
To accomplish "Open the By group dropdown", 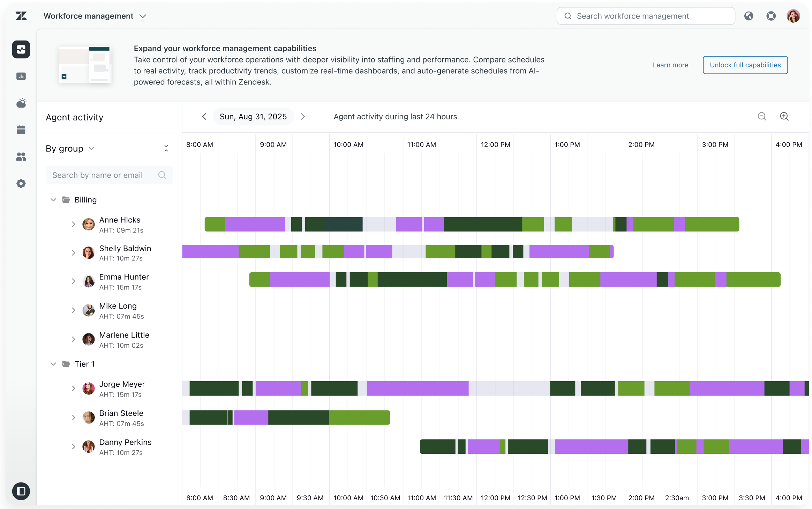I will [70, 149].
